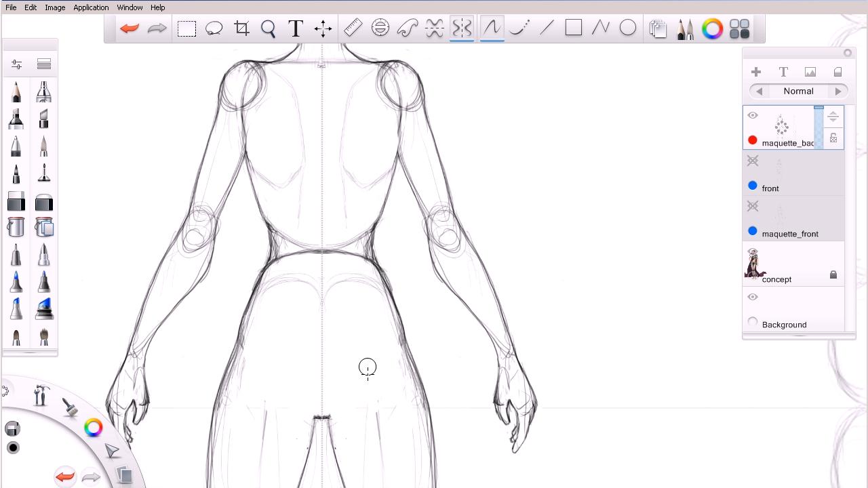Select the Hard Eraser
The height and width of the screenshot is (488, 868).
pos(16,201)
